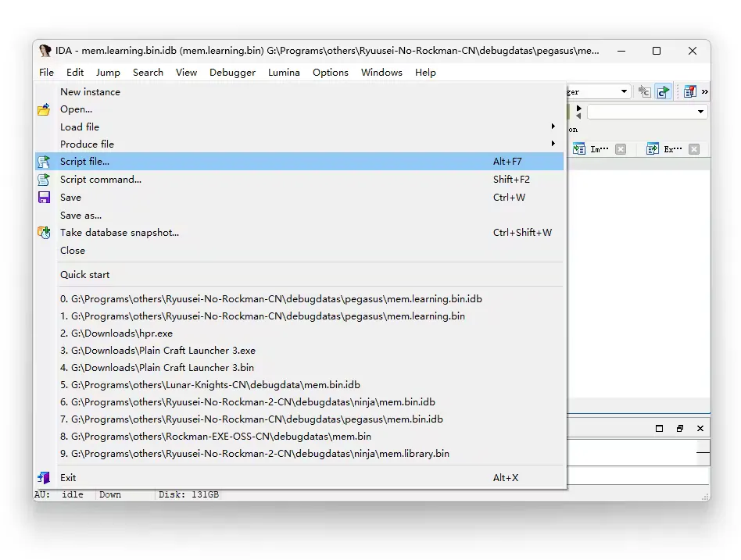Show hidden toolbar items with chevron

point(704,92)
